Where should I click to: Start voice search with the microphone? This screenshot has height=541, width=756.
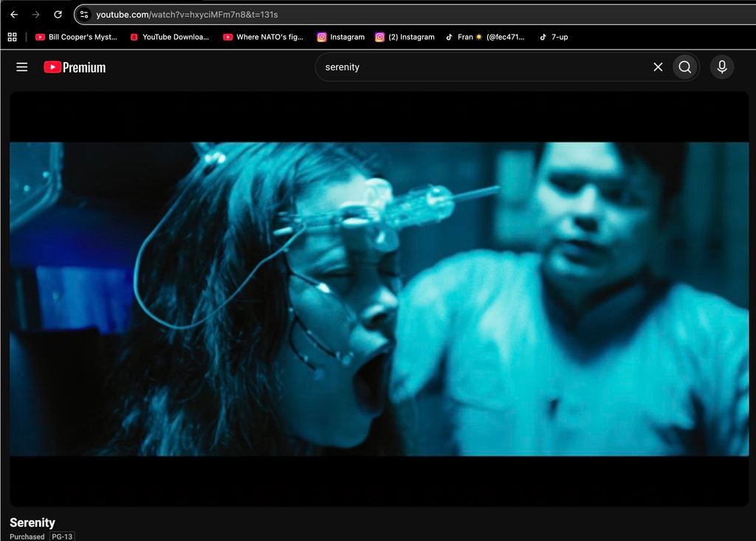pyautogui.click(x=722, y=67)
